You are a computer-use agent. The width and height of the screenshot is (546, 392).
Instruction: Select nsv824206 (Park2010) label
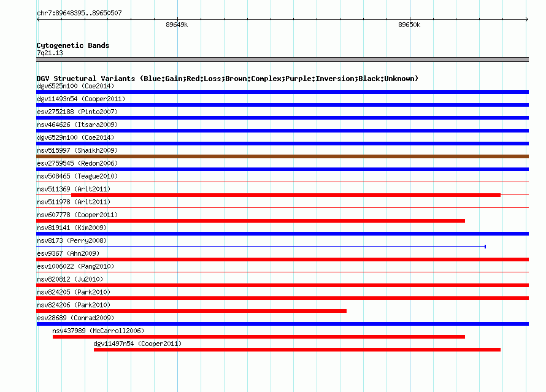click(x=74, y=305)
